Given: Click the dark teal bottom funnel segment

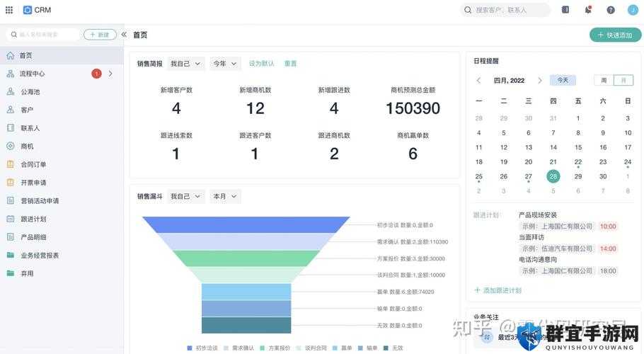Looking at the screenshot, I should tap(246, 325).
